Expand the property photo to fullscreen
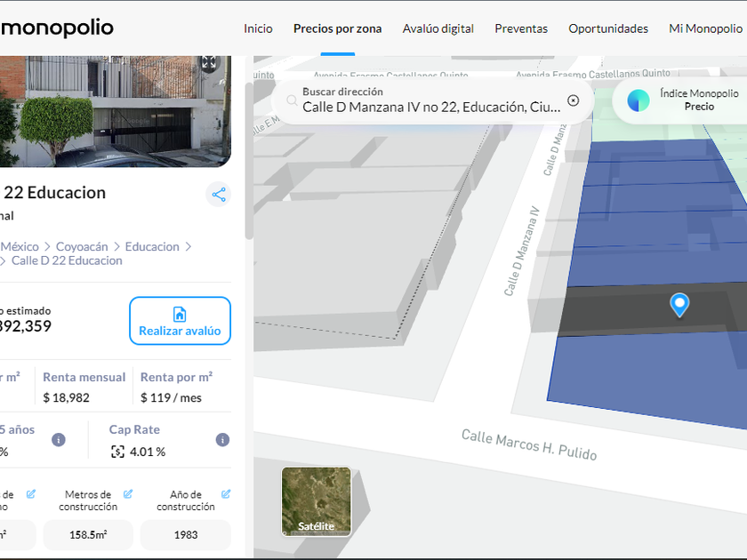 click(209, 62)
